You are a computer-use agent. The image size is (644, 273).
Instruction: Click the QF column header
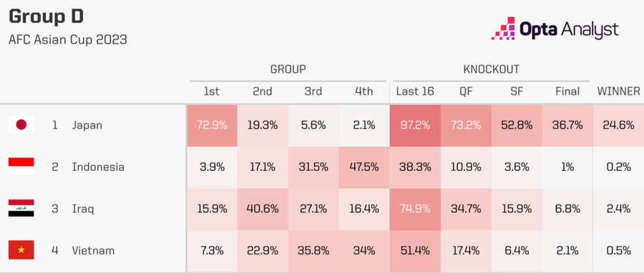point(466,91)
